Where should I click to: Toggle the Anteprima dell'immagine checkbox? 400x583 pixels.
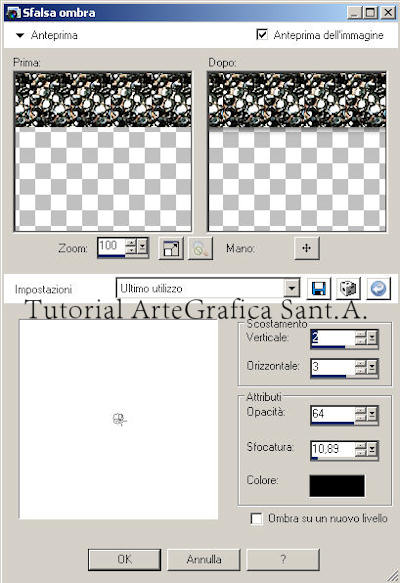coord(262,35)
